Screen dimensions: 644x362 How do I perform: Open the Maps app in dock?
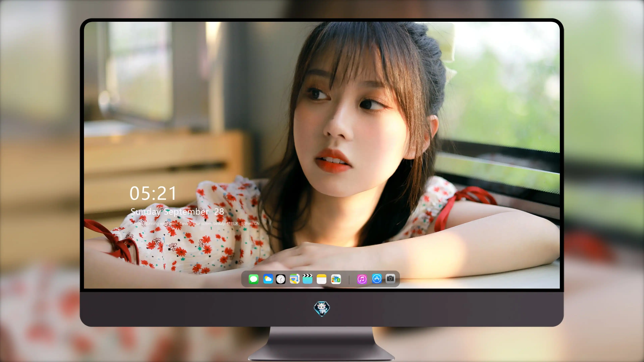click(x=294, y=279)
